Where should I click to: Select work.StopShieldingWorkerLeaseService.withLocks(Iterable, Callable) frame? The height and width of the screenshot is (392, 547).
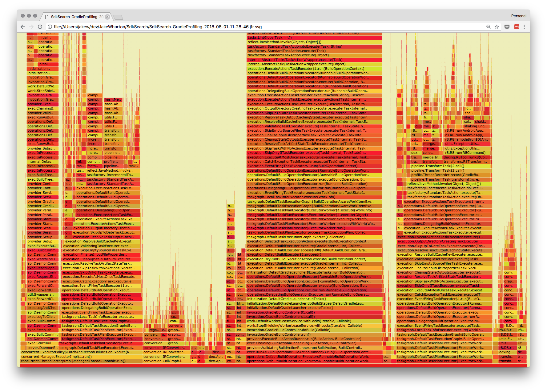314,326
